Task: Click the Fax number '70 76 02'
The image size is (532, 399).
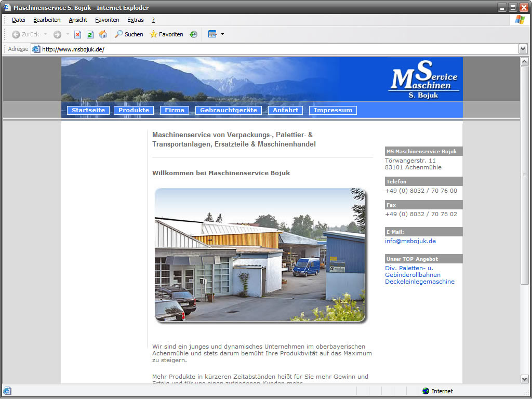Action: tap(444, 214)
